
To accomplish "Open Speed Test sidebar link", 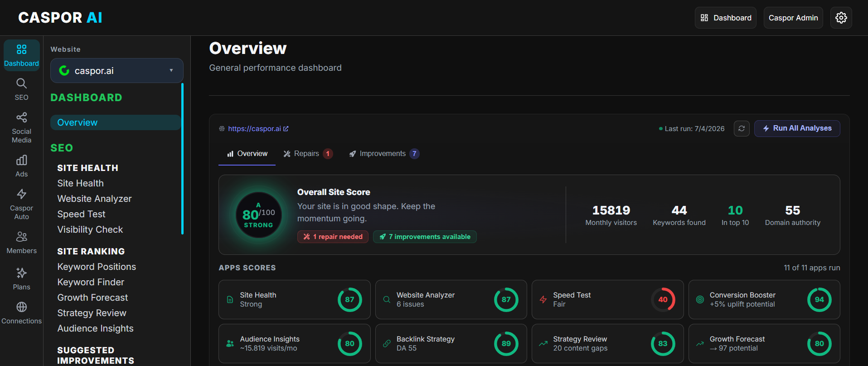I will pyautogui.click(x=81, y=214).
